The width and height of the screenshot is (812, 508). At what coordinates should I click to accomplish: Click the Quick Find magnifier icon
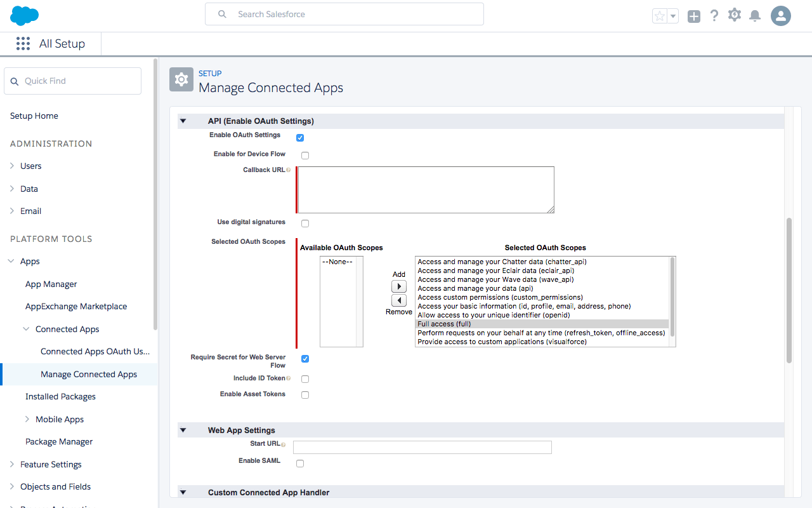(15, 81)
